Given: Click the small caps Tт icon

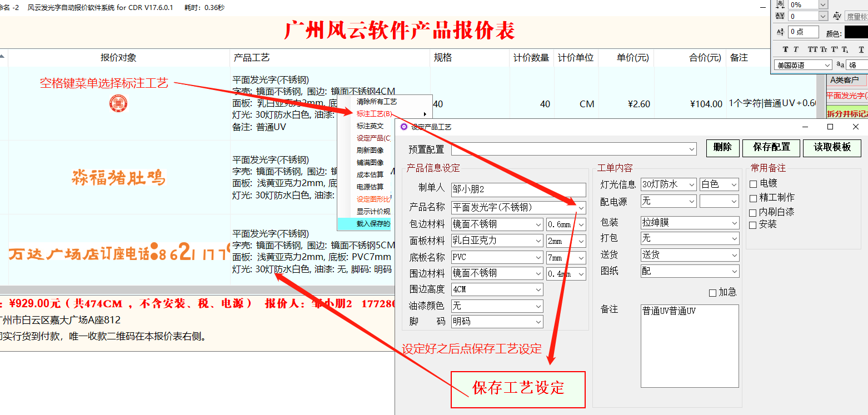Looking at the screenshot, I should [824, 49].
